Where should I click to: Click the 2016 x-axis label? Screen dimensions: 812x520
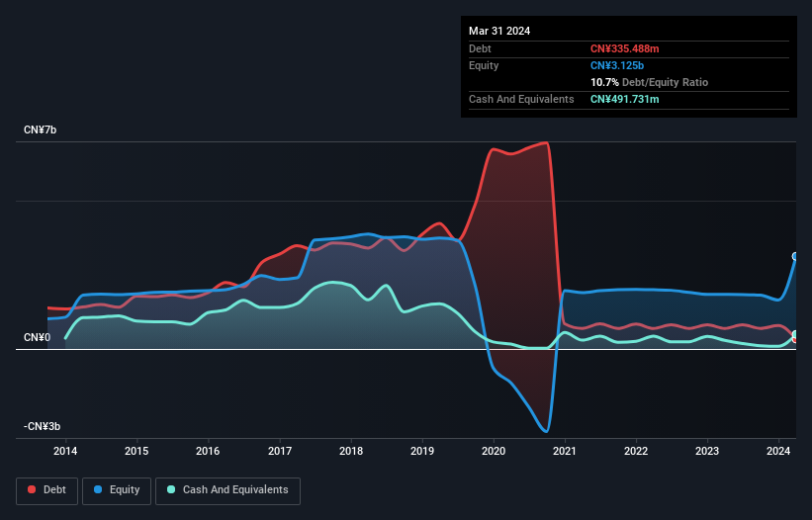click(208, 451)
